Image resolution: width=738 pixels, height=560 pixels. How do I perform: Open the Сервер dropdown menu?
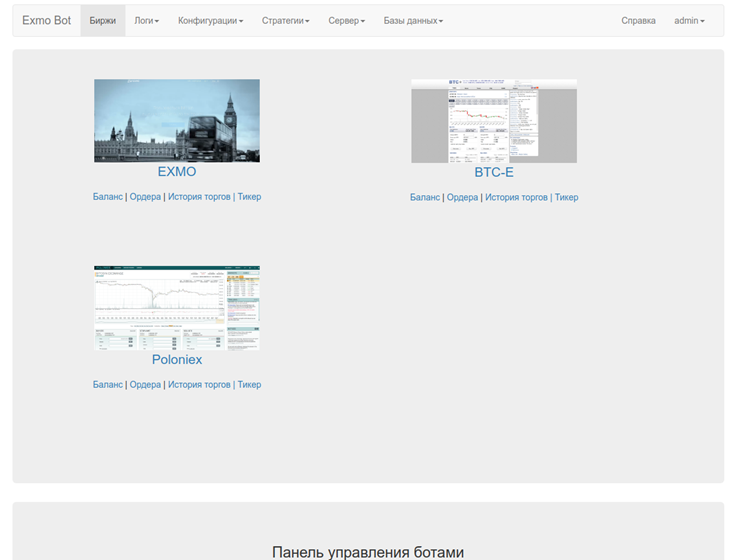pyautogui.click(x=346, y=21)
